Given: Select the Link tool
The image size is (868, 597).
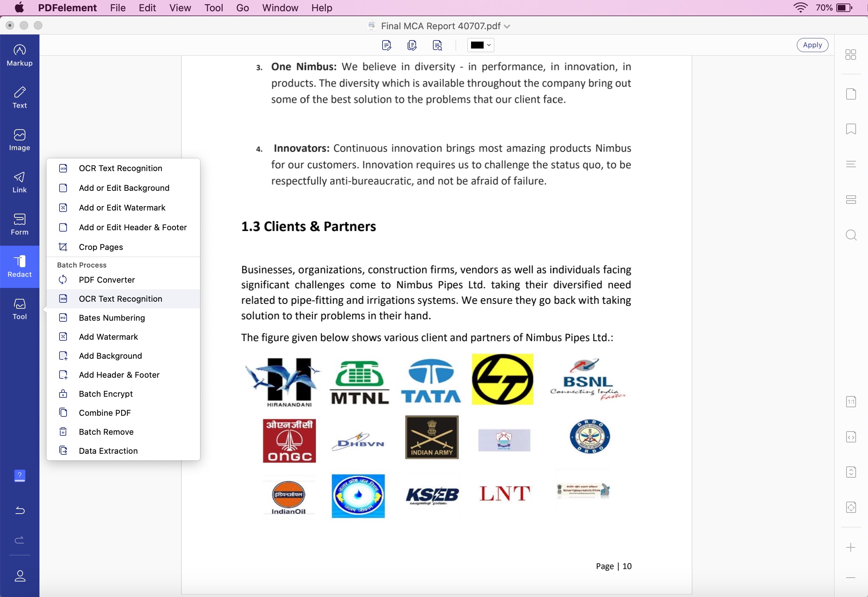Looking at the screenshot, I should click(x=19, y=182).
